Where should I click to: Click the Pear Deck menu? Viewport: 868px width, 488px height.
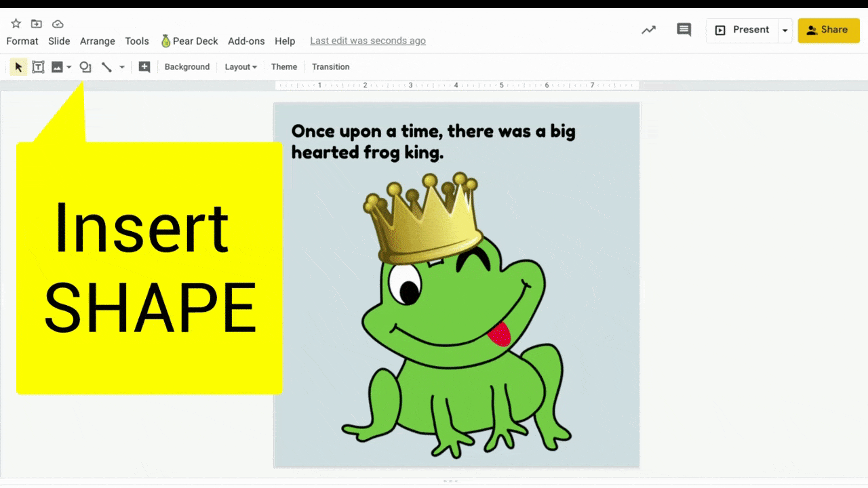click(x=189, y=41)
